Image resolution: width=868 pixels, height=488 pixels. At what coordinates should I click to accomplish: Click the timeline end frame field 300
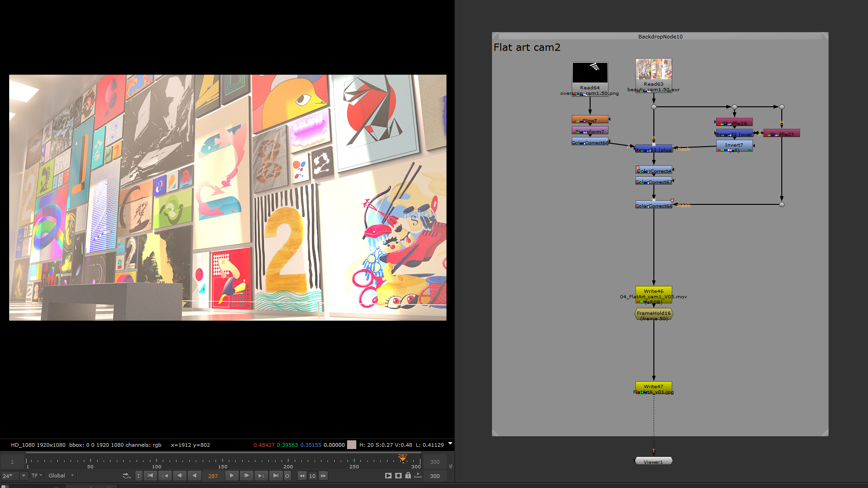point(435,462)
